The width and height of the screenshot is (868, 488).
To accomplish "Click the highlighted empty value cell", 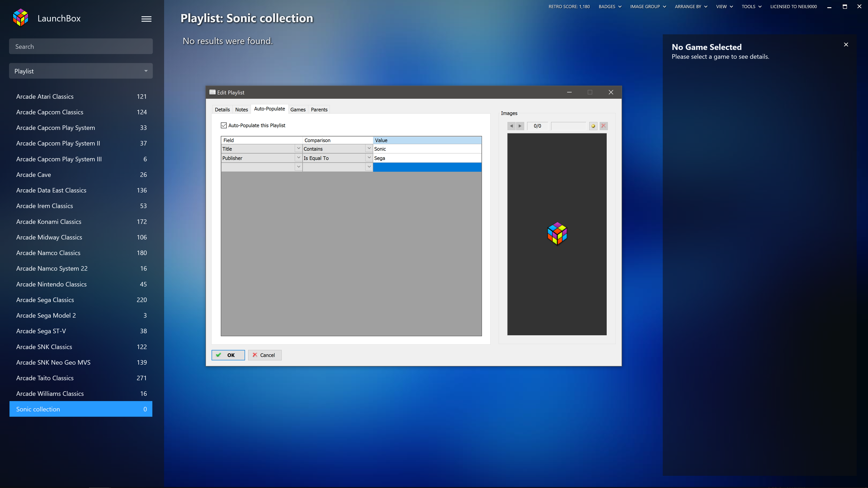I will (x=427, y=167).
